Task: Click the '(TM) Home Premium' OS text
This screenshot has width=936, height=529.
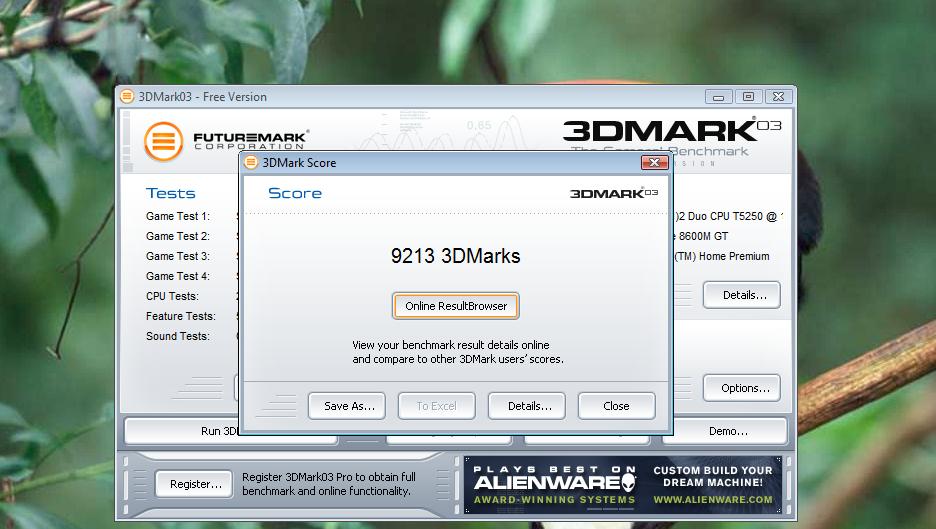Action: [x=722, y=256]
